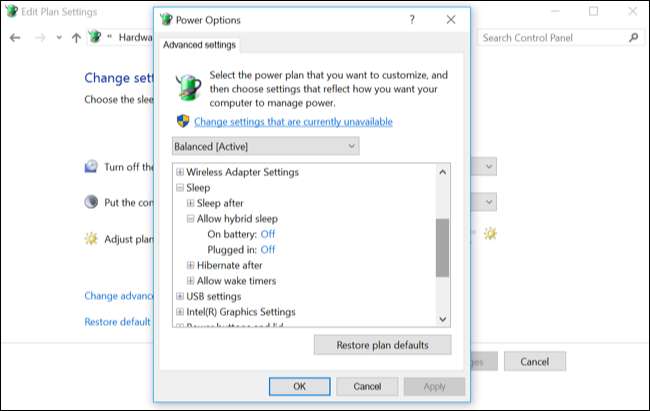
Task: Expand the Hibernate after node
Action: pyautogui.click(x=190, y=265)
